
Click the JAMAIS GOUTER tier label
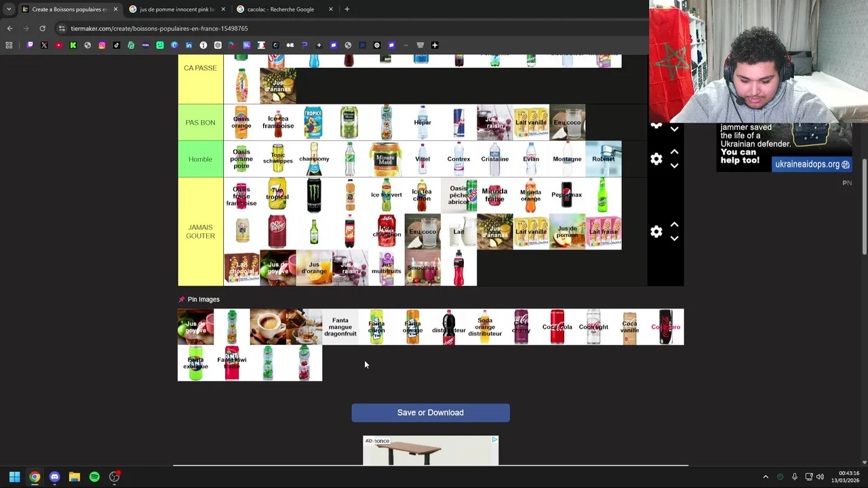tap(200, 232)
